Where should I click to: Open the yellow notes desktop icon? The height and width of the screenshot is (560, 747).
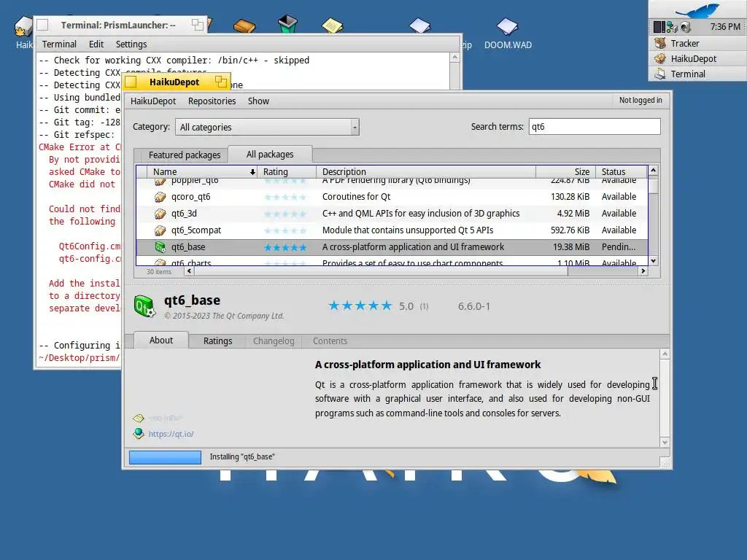click(x=332, y=26)
